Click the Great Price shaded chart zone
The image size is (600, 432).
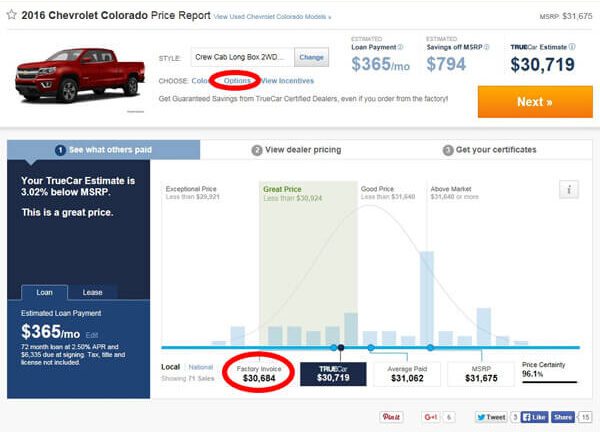tap(308, 264)
